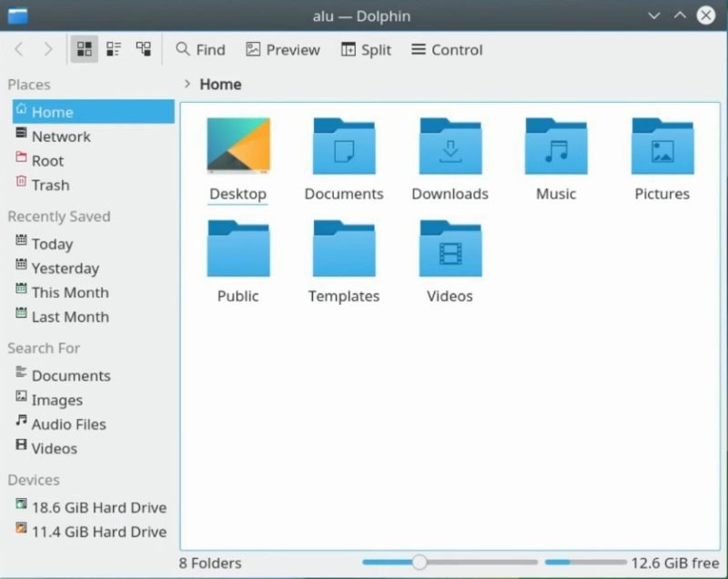Expand the breadcrumb chevron before Home
The image size is (728, 579).
click(187, 84)
